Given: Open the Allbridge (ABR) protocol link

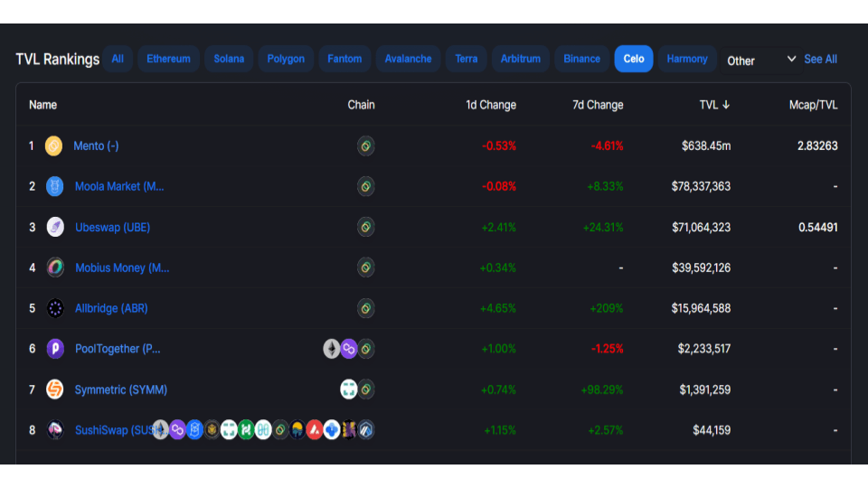Looking at the screenshot, I should (x=111, y=308).
